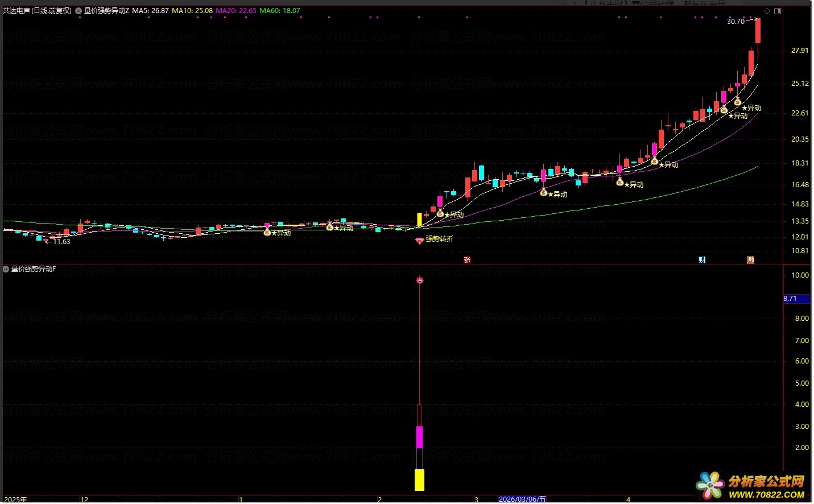Click the 激 event marker
Viewport: 814px width, 504px height.
(x=750, y=259)
